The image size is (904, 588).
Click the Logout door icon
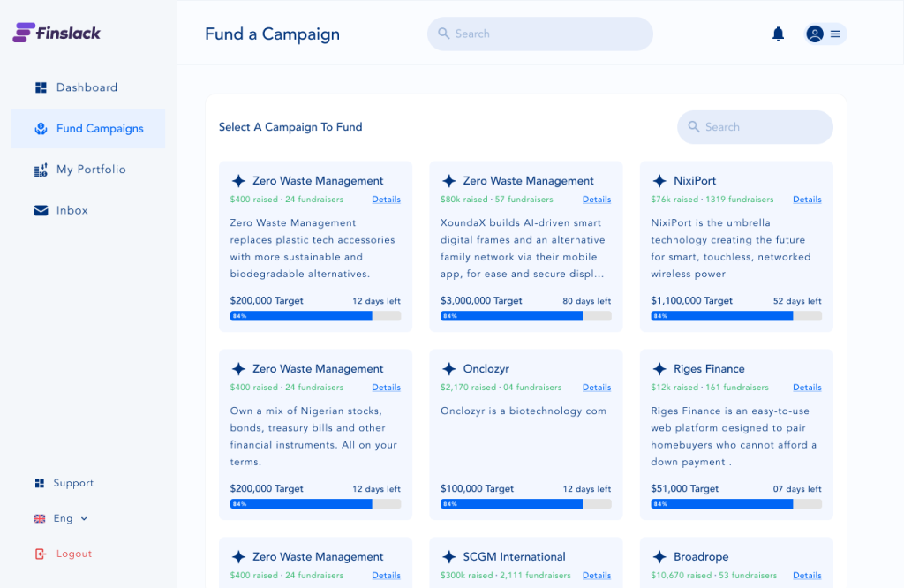click(x=40, y=554)
